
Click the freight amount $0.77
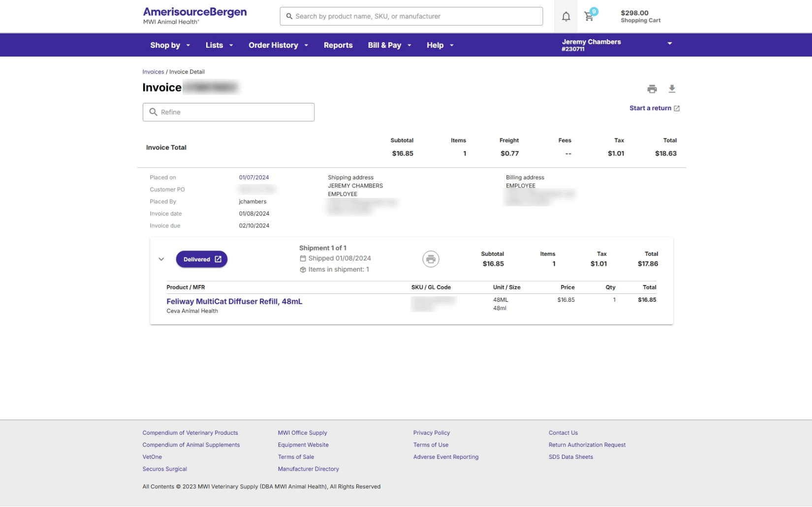coord(510,154)
